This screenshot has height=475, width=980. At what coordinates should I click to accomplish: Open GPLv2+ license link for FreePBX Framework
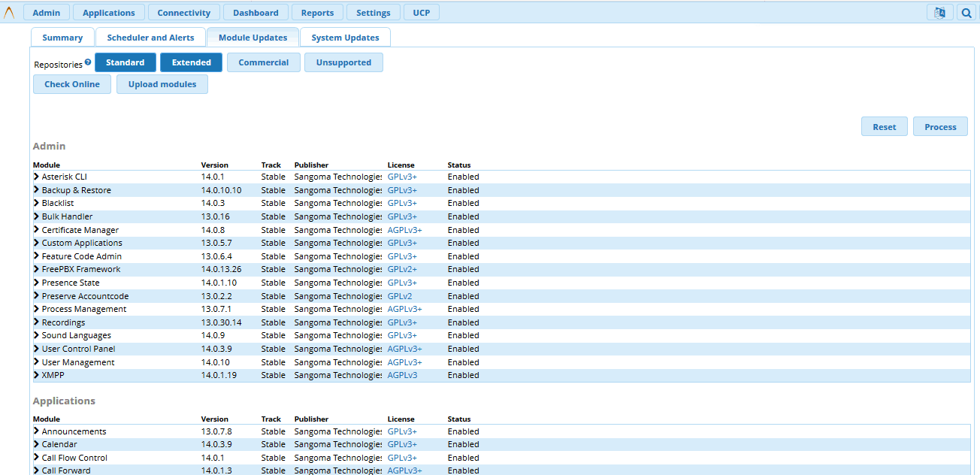[x=402, y=269]
